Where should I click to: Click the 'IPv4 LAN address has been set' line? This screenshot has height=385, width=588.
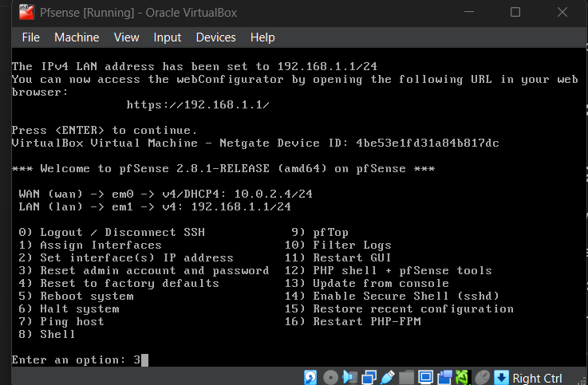(x=194, y=67)
